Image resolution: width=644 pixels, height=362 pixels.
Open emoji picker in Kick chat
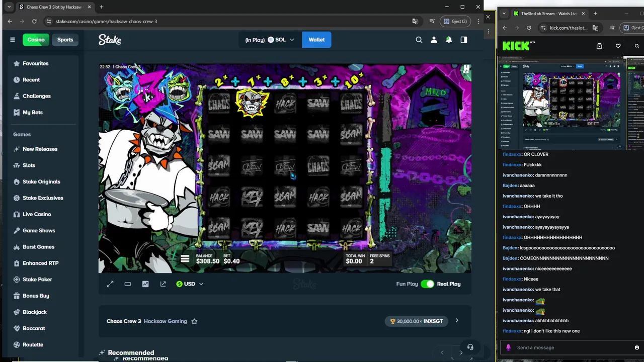tap(636, 347)
